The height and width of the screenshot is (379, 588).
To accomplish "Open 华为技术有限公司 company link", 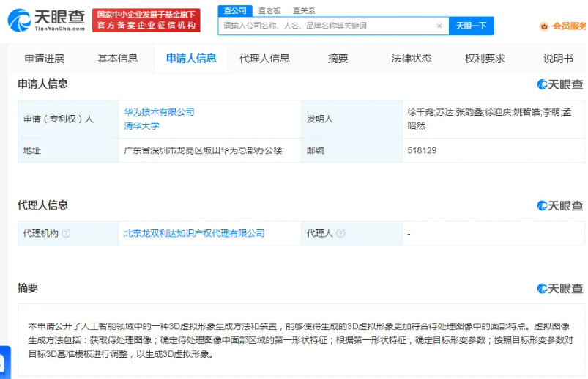I will coord(159,112).
